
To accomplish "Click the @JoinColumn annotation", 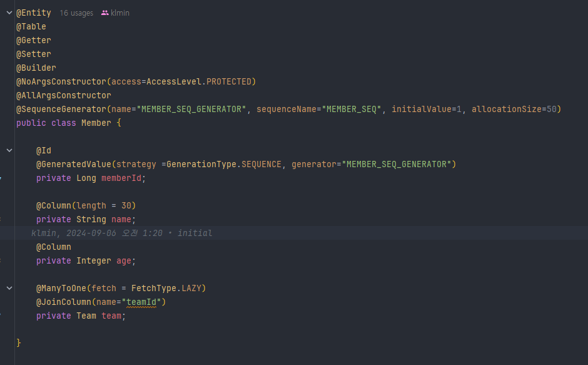I will pyautogui.click(x=66, y=302).
